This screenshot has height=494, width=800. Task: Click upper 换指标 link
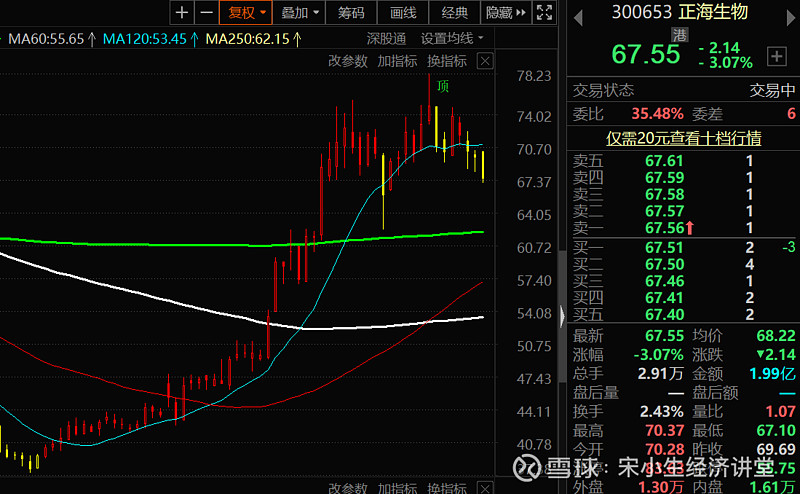click(447, 61)
